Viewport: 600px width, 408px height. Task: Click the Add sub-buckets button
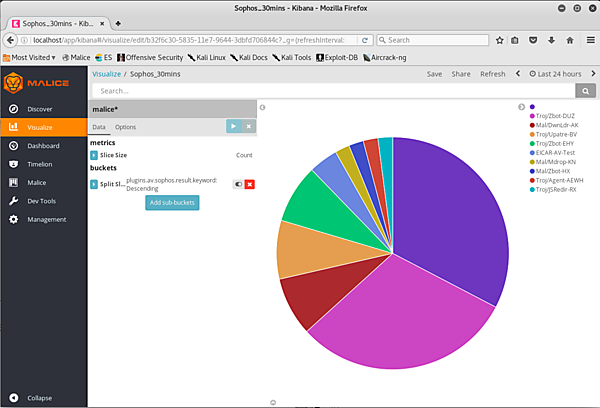click(x=172, y=203)
